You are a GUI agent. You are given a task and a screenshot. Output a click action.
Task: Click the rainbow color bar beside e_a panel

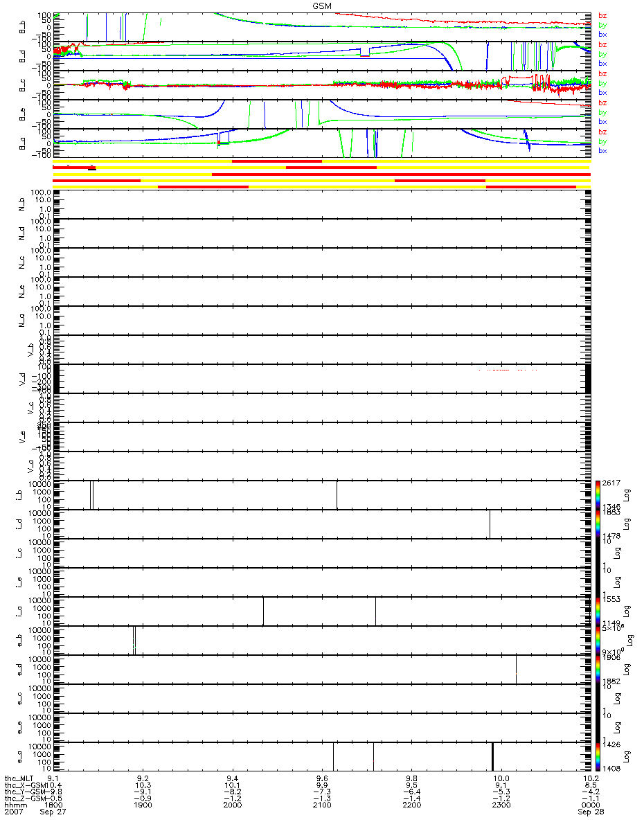coord(597,756)
